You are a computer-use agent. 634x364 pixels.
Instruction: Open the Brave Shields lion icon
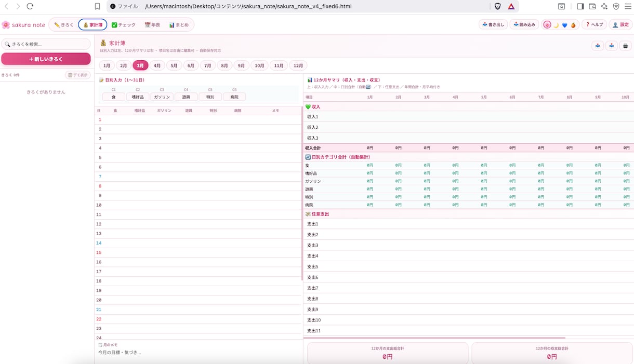click(x=497, y=6)
